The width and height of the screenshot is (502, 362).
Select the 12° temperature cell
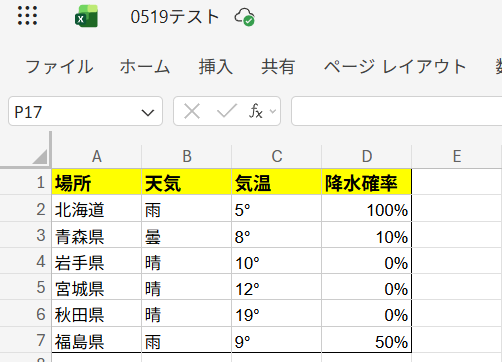[x=277, y=287]
